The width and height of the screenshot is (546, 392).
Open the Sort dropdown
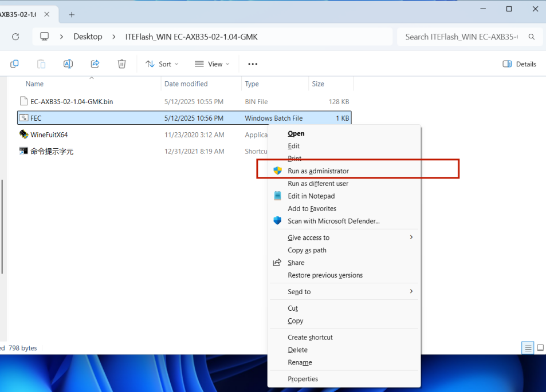(x=162, y=64)
